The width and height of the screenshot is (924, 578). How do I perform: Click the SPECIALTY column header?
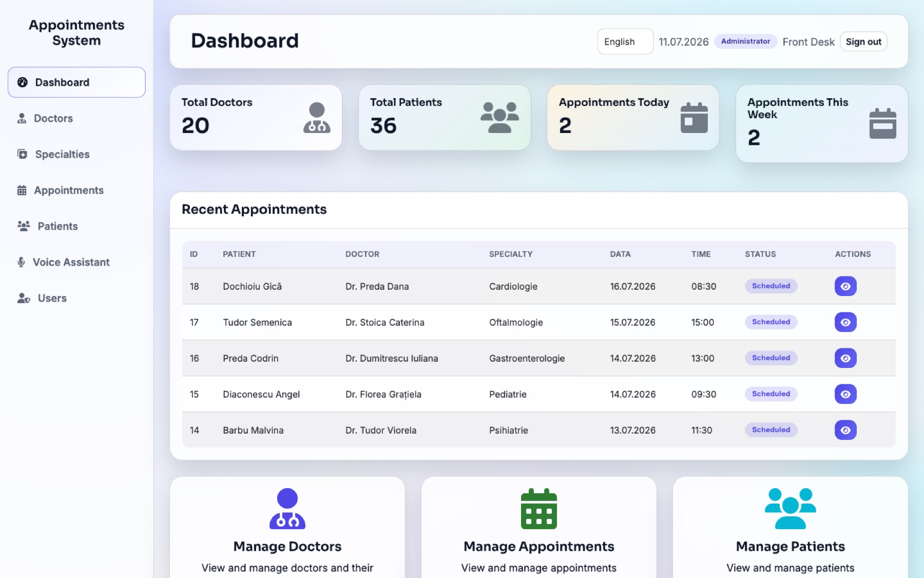pyautogui.click(x=511, y=254)
